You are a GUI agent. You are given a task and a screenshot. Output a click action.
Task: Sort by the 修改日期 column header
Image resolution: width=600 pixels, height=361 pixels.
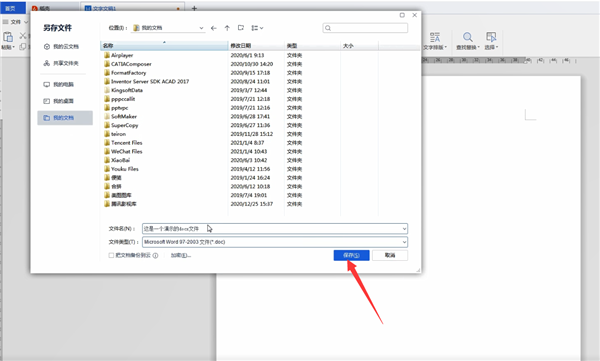tap(256, 46)
